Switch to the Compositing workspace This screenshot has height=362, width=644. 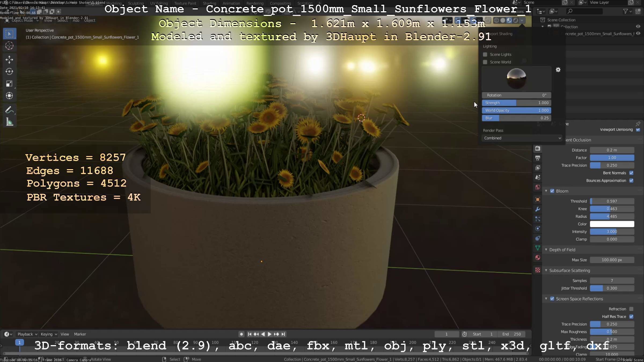[x=280, y=3]
